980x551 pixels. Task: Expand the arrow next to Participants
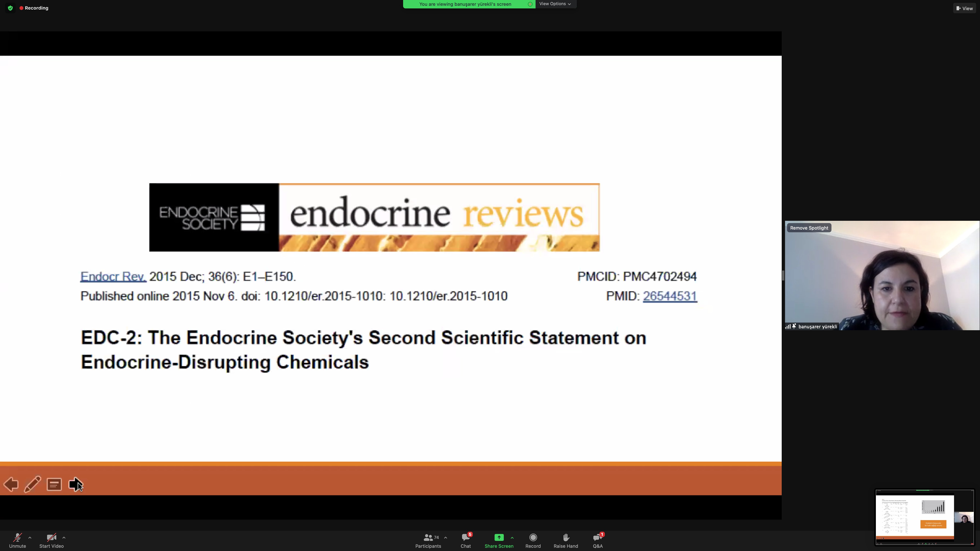(445, 538)
